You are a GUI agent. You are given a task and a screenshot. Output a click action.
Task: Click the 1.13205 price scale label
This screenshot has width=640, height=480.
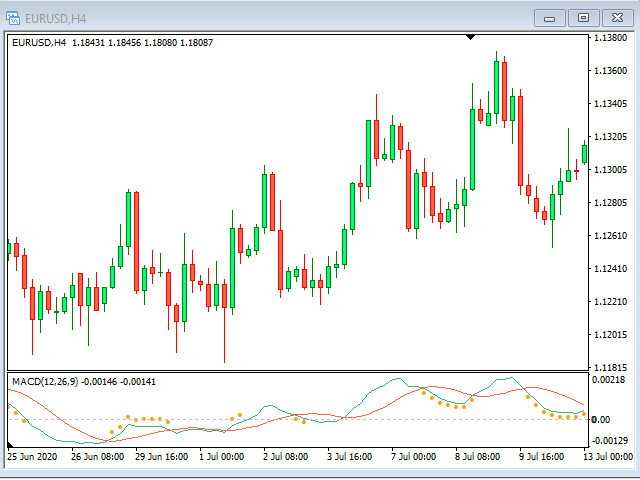(x=610, y=136)
